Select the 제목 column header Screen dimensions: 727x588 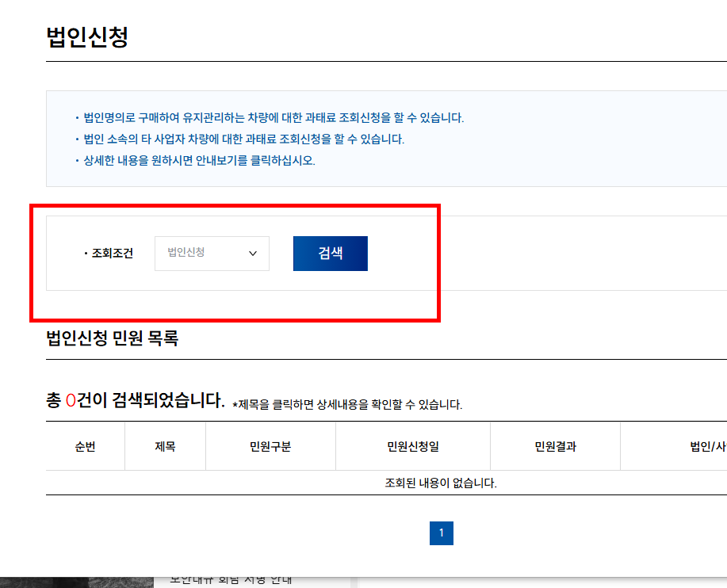(x=164, y=446)
